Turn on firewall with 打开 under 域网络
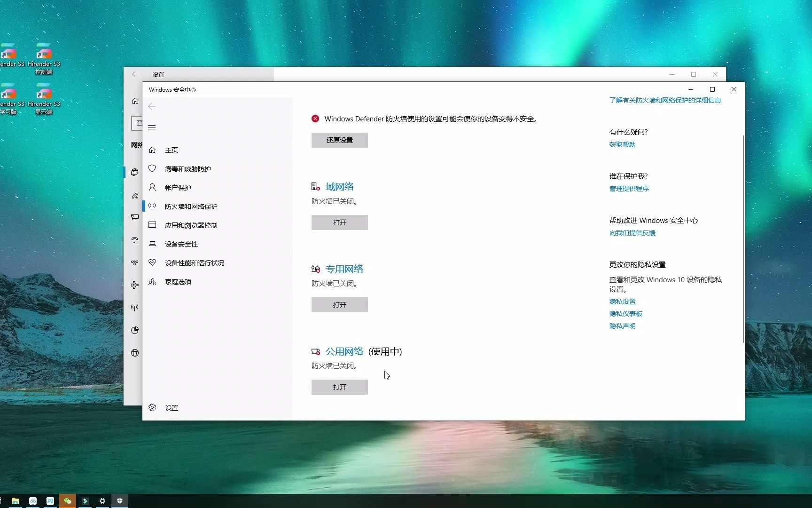This screenshot has width=812, height=508. 340,222
